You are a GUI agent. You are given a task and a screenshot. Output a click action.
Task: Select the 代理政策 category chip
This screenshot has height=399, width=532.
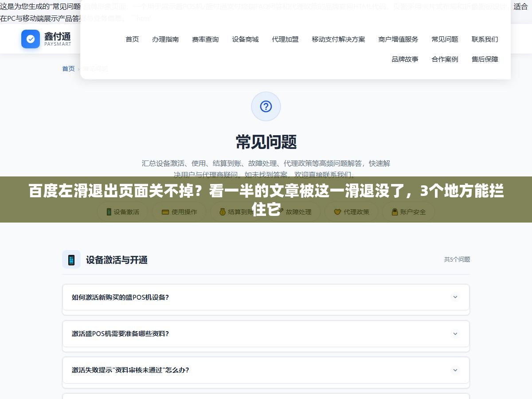(x=351, y=212)
